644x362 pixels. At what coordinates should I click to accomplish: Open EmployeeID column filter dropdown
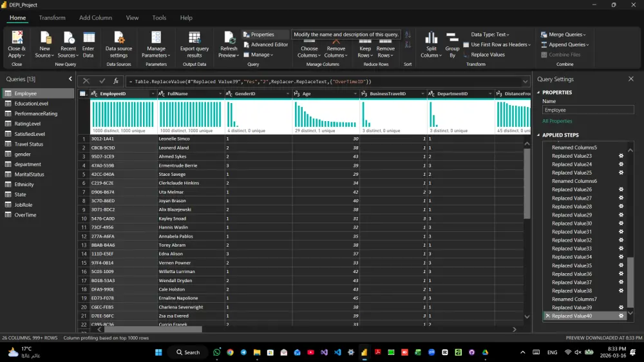point(153,93)
